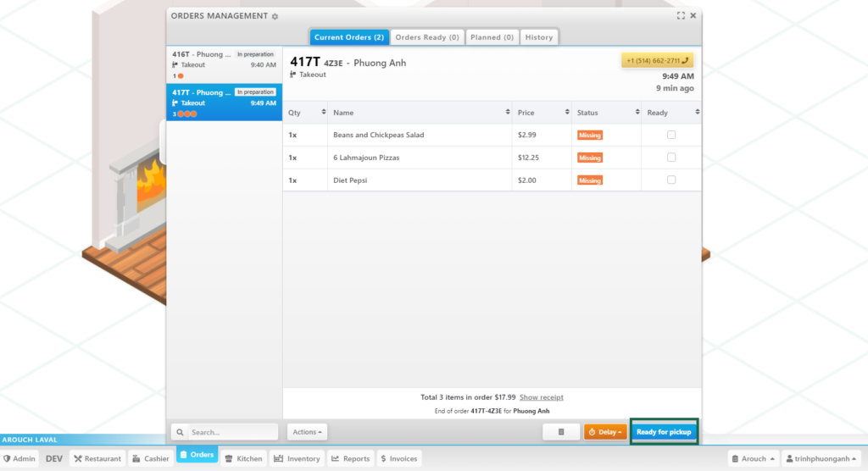The width and height of the screenshot is (868, 471).
Task: Go to Invoices in bottom bar
Action: tap(398, 458)
